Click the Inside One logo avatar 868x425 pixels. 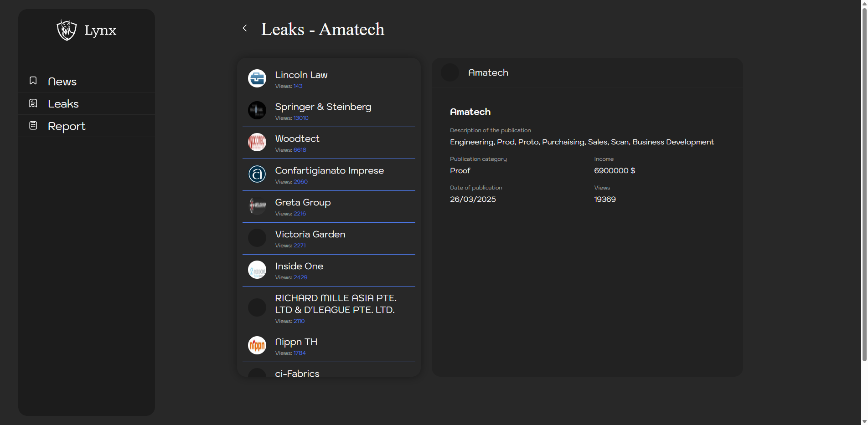[257, 270]
